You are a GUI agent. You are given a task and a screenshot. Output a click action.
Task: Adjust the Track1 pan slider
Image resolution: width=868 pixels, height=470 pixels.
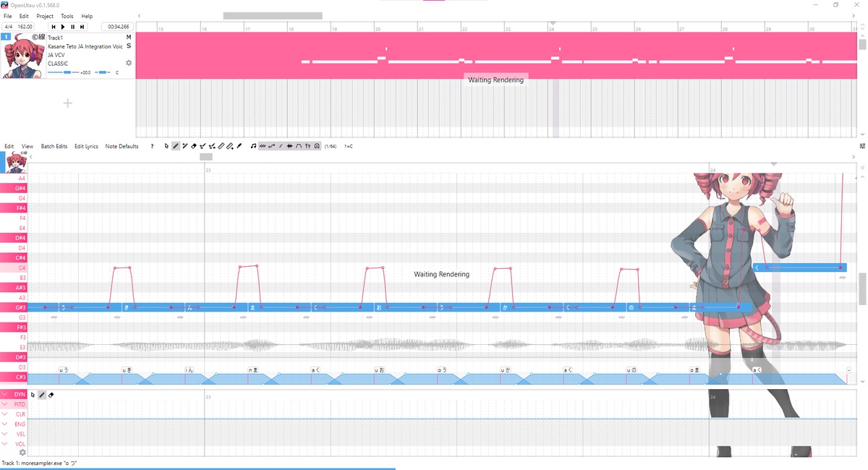click(104, 72)
